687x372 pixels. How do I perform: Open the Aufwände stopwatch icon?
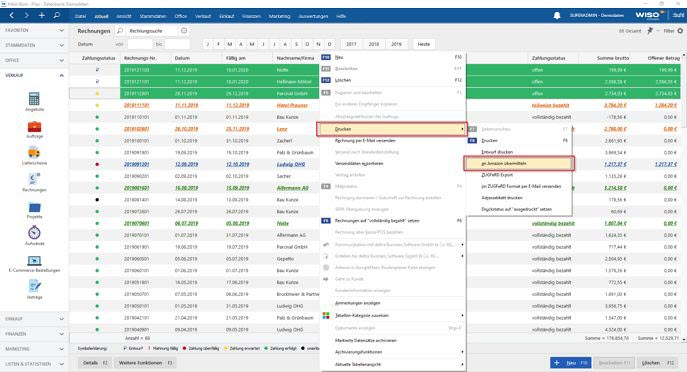(34, 233)
